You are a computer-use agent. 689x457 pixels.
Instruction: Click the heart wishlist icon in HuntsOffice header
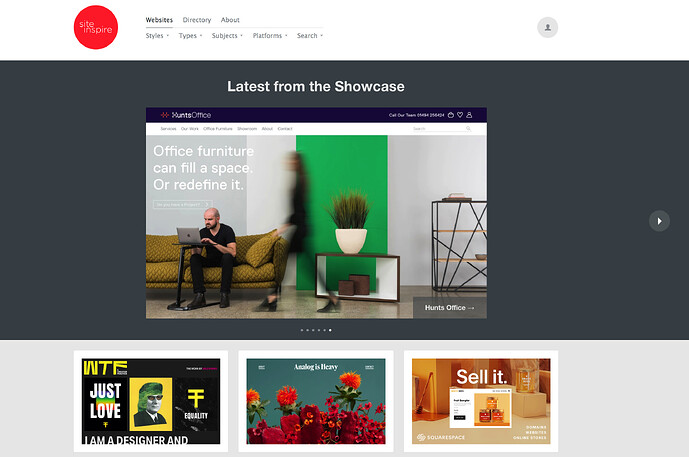tap(460, 115)
